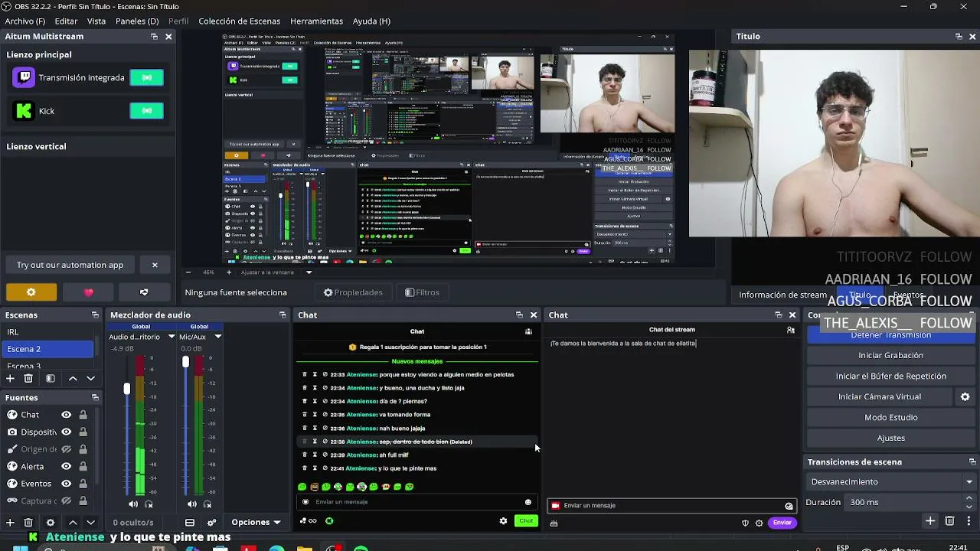Open Mic/Aux monitoring dropdown arrow

point(217,337)
